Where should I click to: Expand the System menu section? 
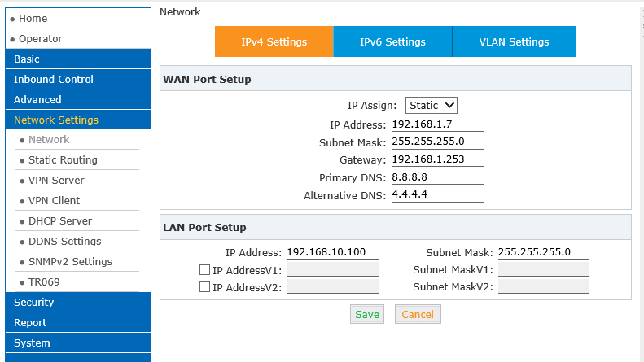tap(78, 343)
